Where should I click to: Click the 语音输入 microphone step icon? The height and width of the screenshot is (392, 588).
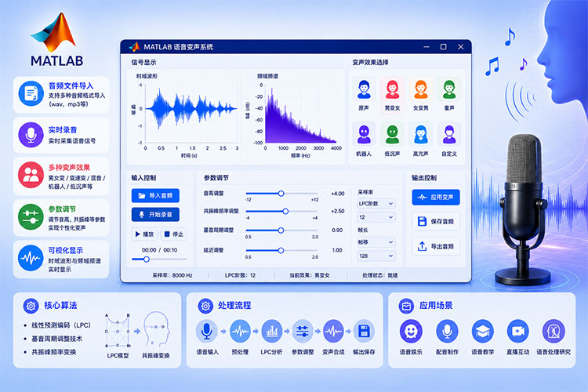tap(207, 331)
